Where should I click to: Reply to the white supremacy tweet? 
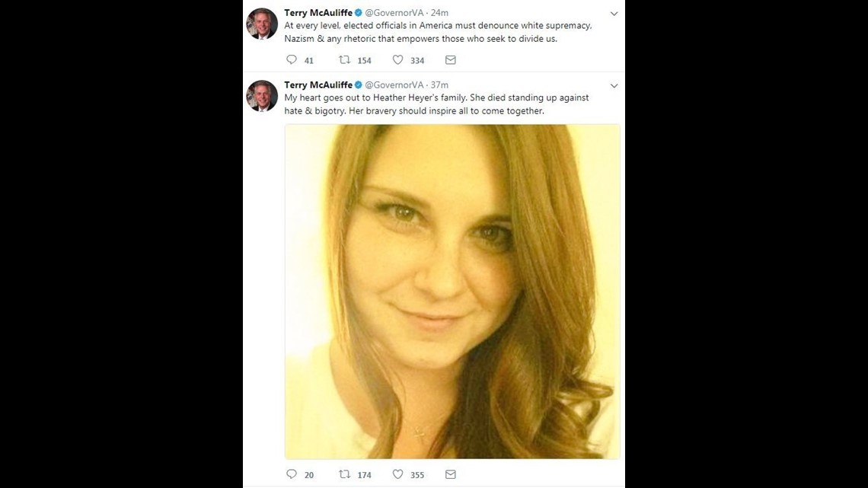[292, 59]
